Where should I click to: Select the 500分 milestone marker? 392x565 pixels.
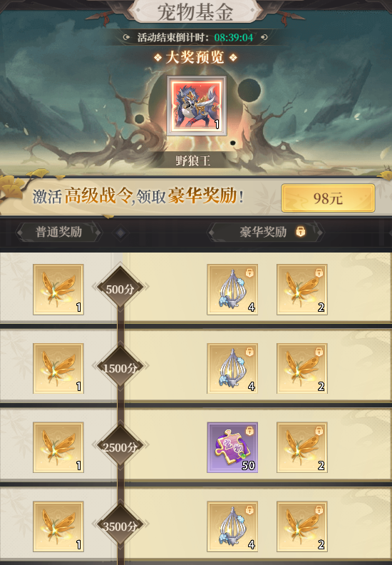pos(120,287)
